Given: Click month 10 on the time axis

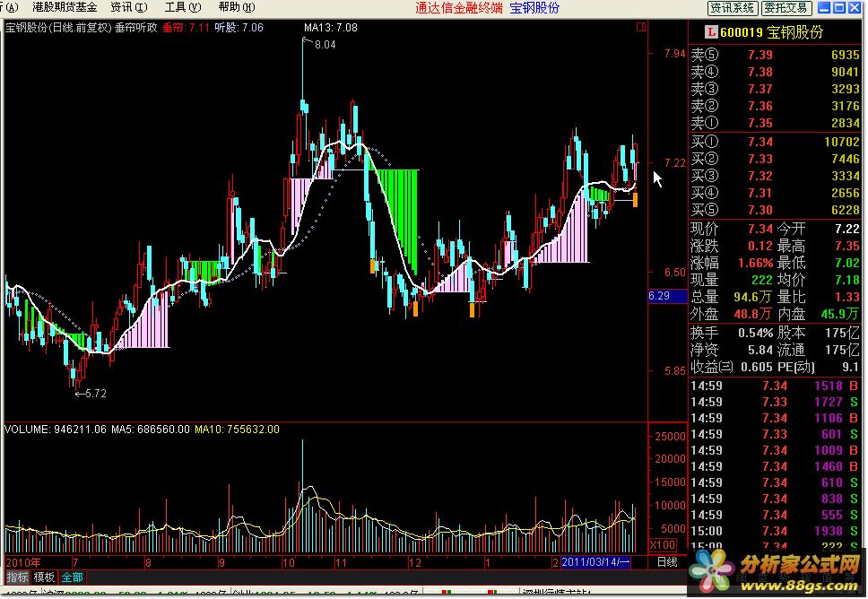Looking at the screenshot, I should click(x=288, y=563).
